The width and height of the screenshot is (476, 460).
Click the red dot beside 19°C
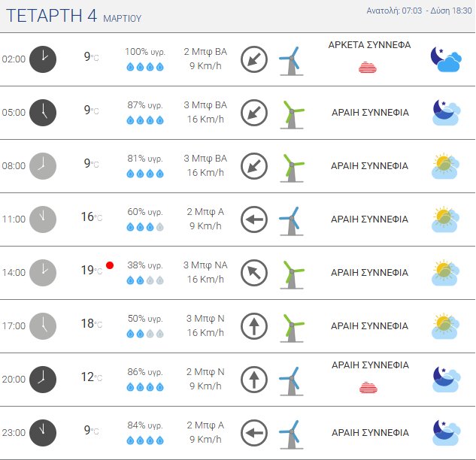coord(110,265)
